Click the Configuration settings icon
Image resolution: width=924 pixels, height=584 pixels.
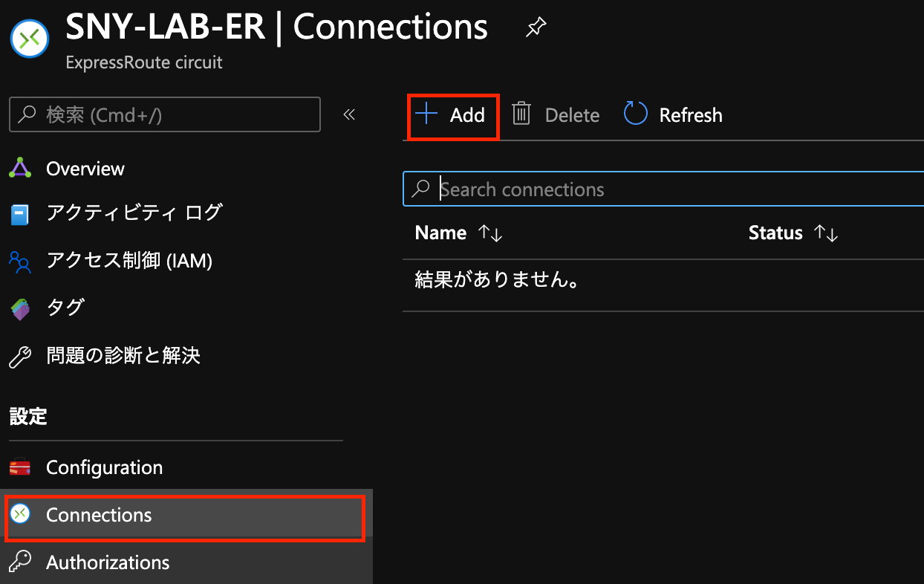point(20,467)
